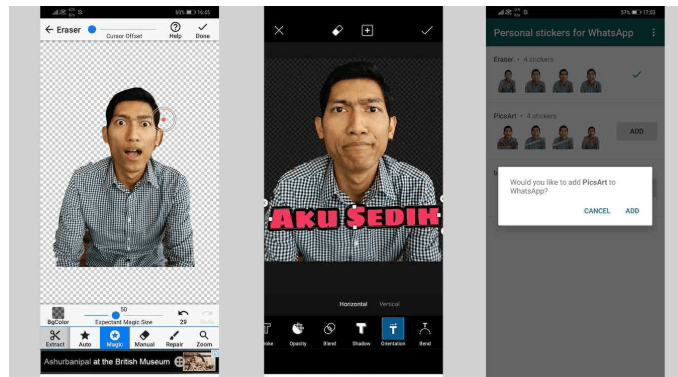
Task: Confirm edit with PicsArt checkmark
Action: (427, 30)
